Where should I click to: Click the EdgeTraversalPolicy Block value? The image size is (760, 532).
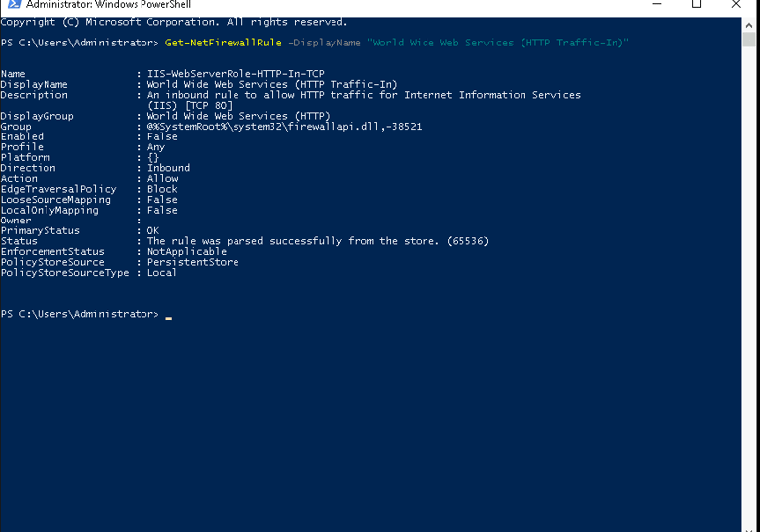[162, 189]
